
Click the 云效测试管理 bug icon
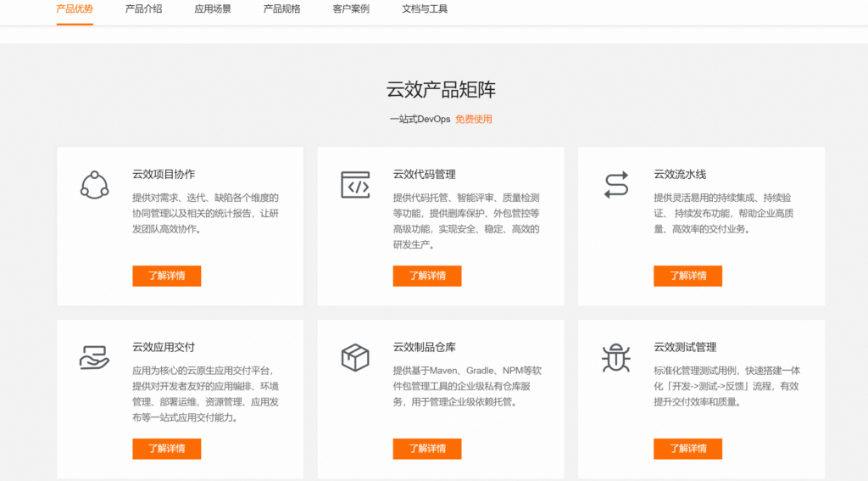[616, 357]
